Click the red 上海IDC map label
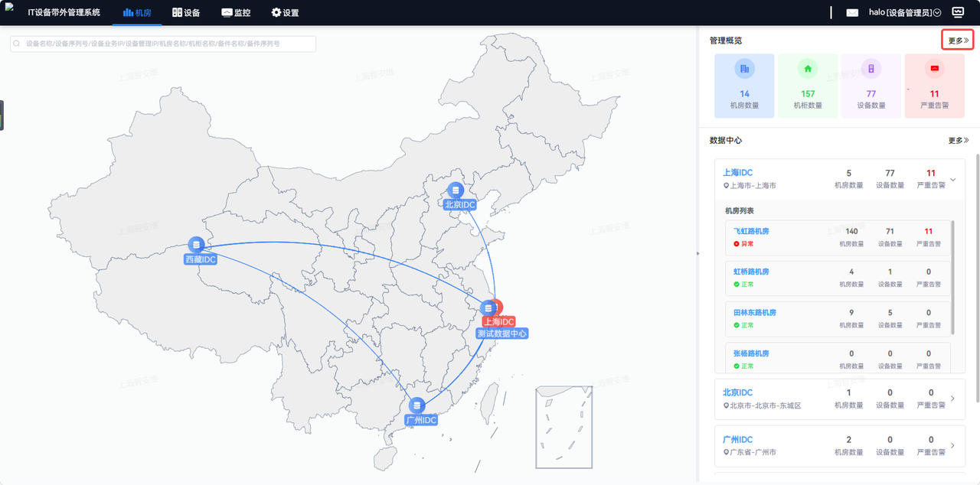Image resolution: width=980 pixels, height=485 pixels. coord(498,322)
